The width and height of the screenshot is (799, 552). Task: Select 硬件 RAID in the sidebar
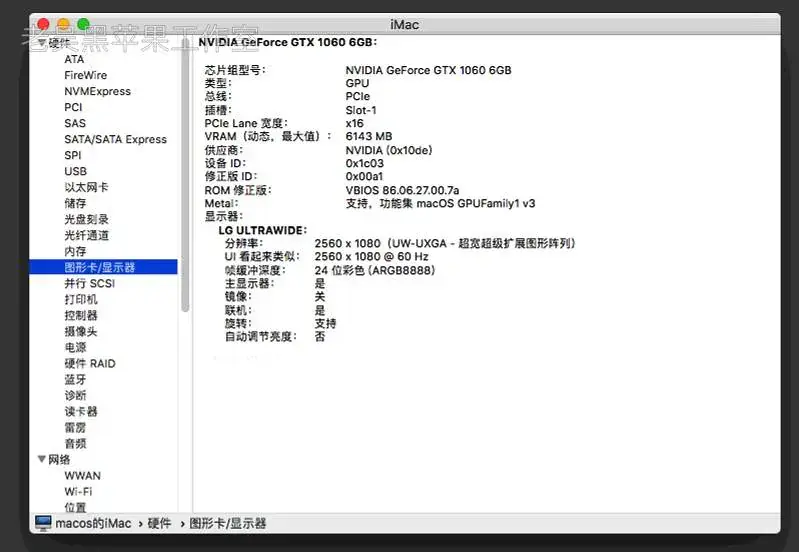(90, 363)
